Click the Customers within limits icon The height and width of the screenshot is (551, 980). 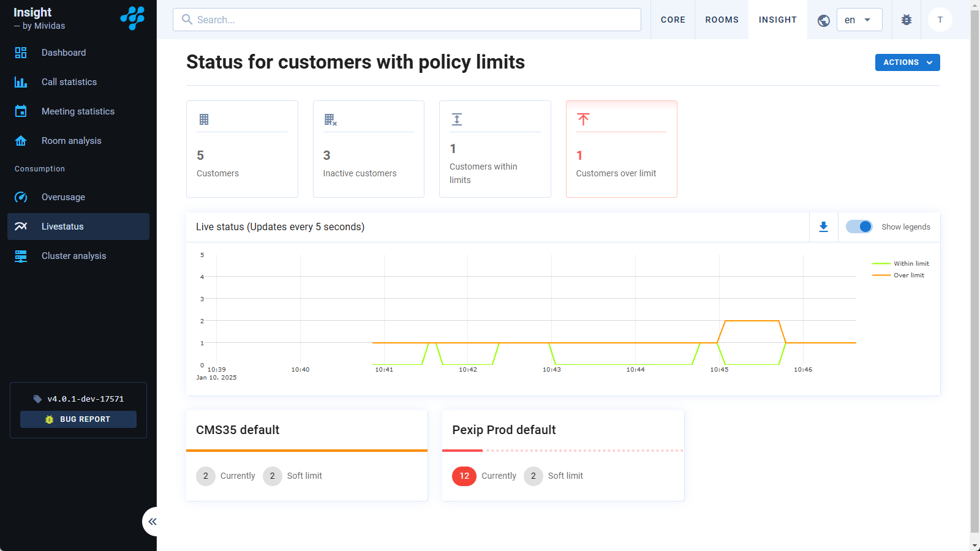[457, 119]
